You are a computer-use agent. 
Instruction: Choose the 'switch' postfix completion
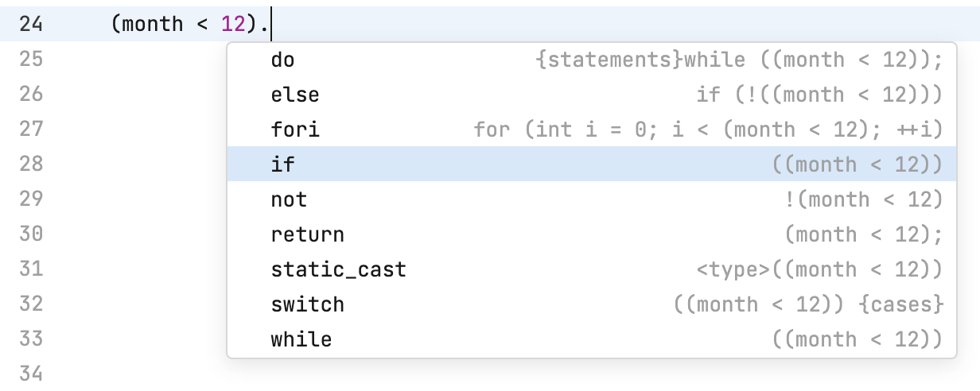click(307, 304)
